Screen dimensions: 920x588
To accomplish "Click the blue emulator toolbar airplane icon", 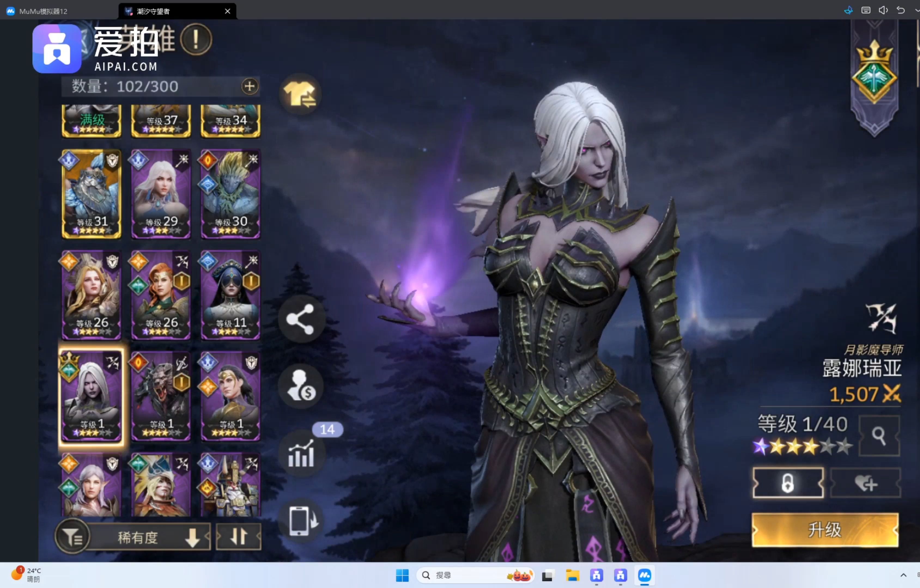I will point(848,10).
